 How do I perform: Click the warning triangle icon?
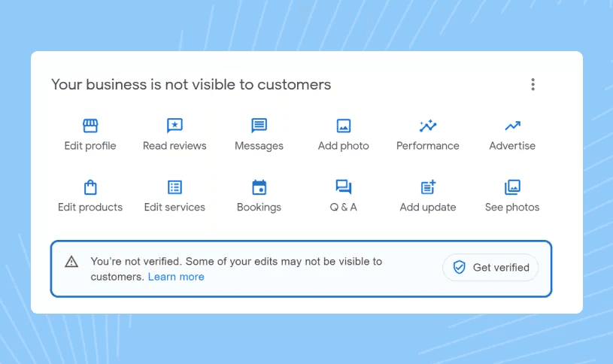click(x=71, y=262)
